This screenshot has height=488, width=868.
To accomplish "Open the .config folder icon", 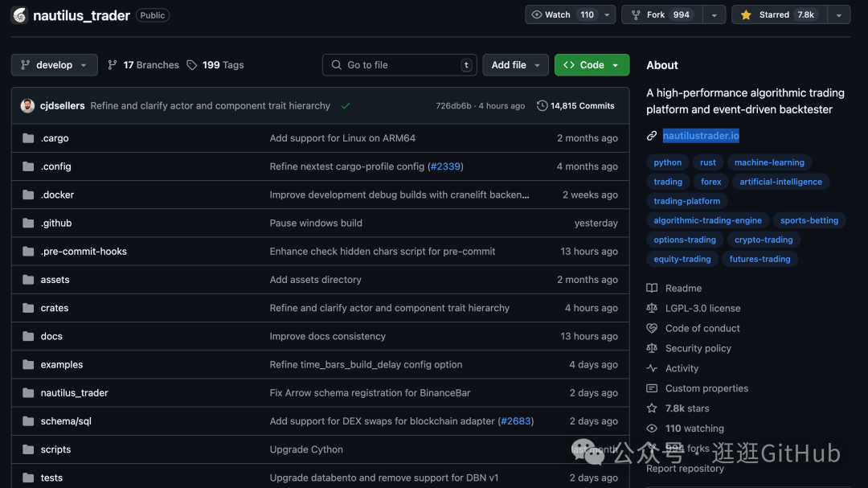I will (28, 166).
